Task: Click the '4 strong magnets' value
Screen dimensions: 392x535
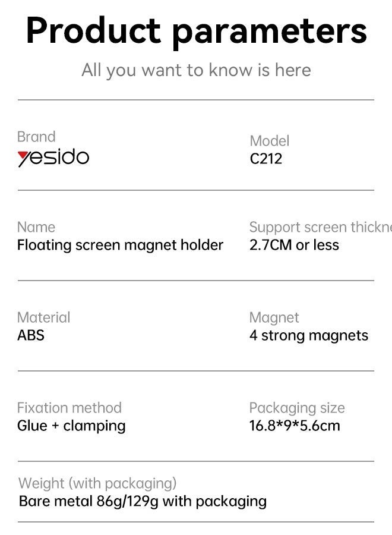Action: (309, 335)
